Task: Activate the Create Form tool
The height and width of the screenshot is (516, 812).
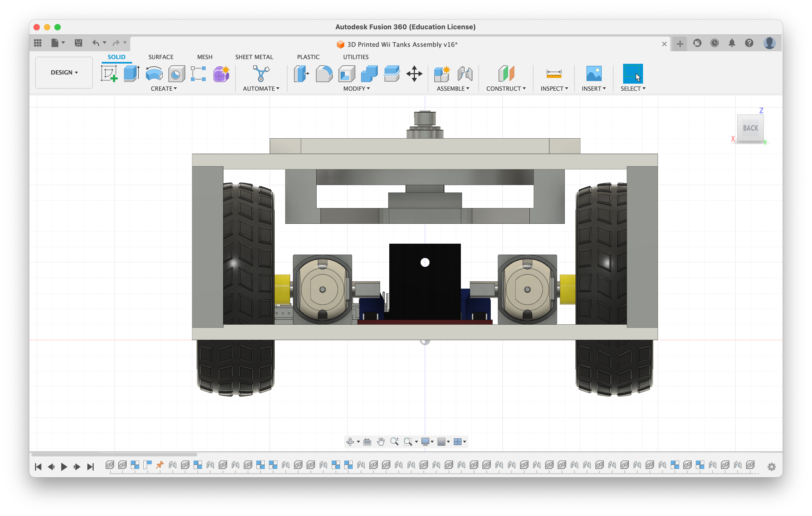Action: [x=221, y=74]
